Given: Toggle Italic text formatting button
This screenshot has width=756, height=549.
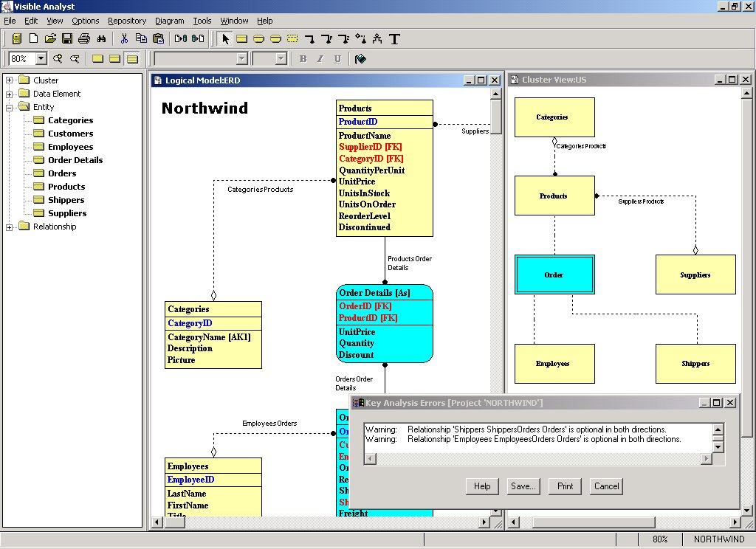Looking at the screenshot, I should click(x=320, y=59).
